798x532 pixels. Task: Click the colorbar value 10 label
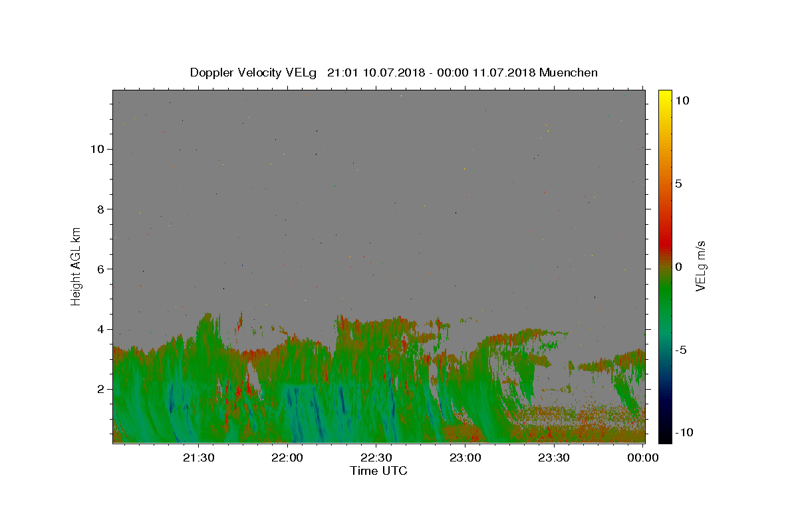[x=682, y=100]
